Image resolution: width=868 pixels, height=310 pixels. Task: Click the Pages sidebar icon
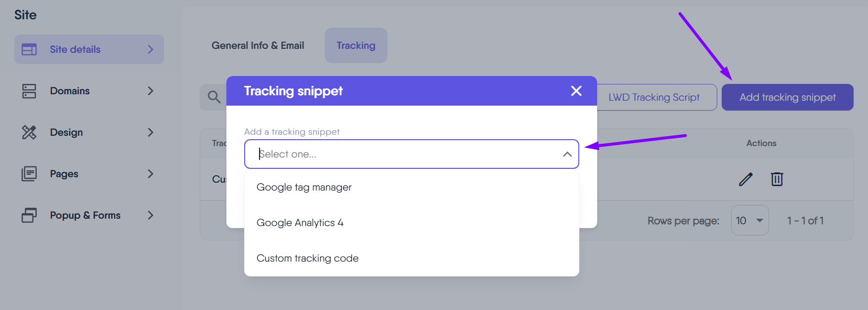pyautogui.click(x=29, y=174)
